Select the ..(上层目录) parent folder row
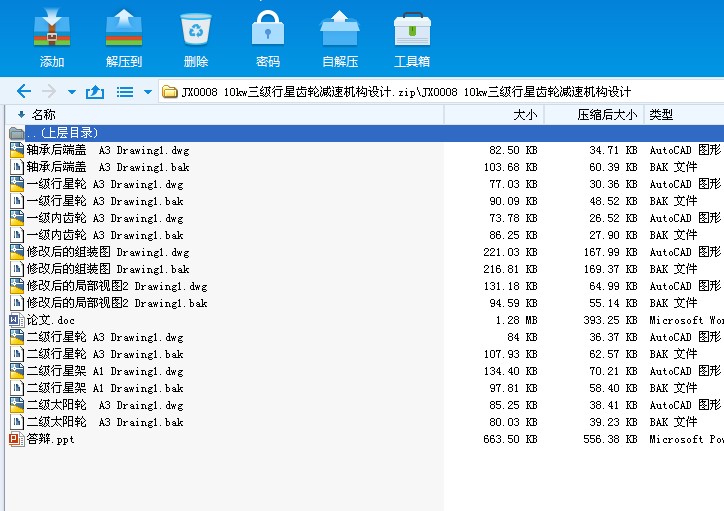Viewport: 724px width, 511px height. [x=365, y=133]
